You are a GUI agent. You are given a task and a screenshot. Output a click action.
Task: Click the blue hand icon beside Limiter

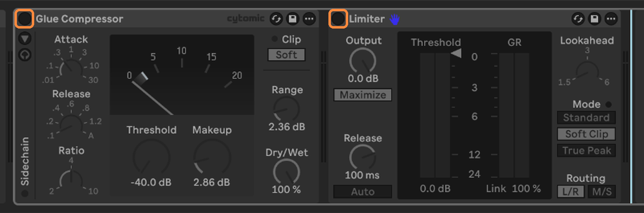click(x=394, y=19)
